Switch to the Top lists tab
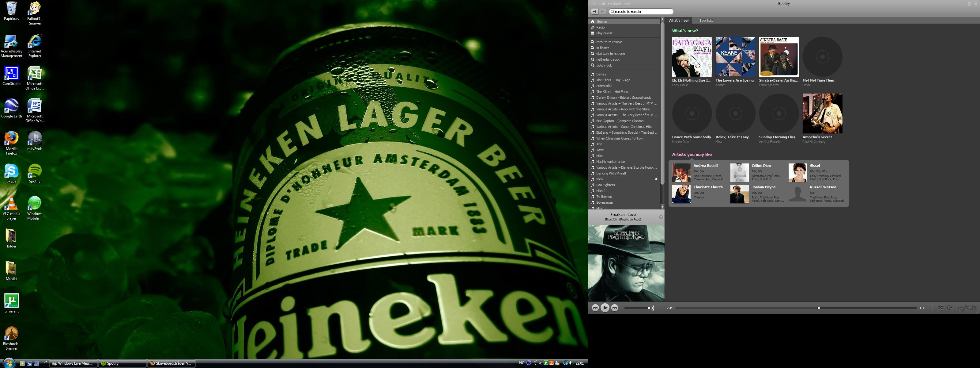 pos(706,21)
